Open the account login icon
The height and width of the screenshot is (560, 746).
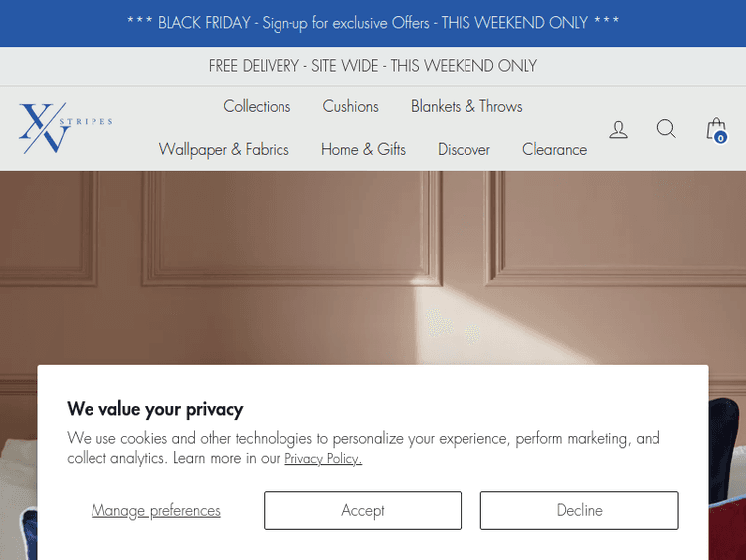click(x=618, y=129)
